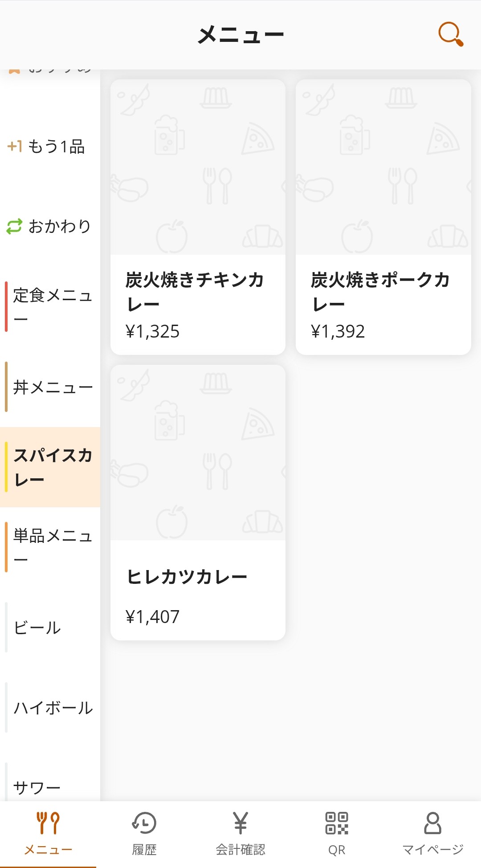Image resolution: width=481 pixels, height=868 pixels.
Task: Switch to 単品メニュー category
Action: [x=52, y=547]
